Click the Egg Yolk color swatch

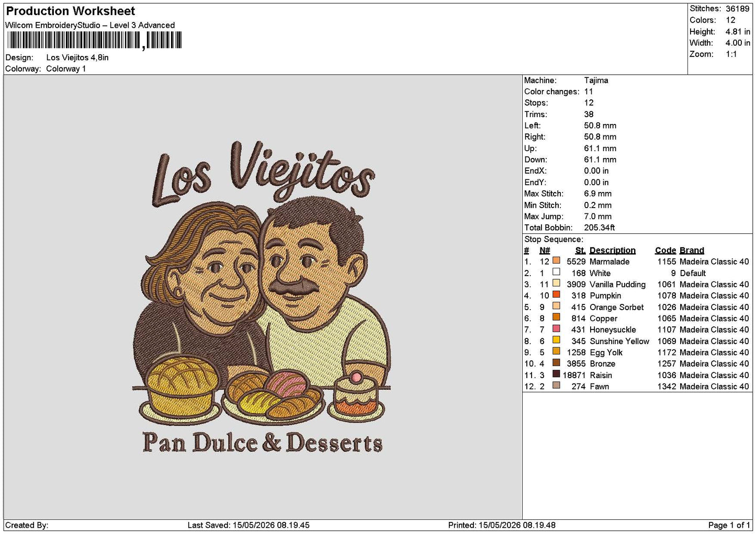[556, 351]
